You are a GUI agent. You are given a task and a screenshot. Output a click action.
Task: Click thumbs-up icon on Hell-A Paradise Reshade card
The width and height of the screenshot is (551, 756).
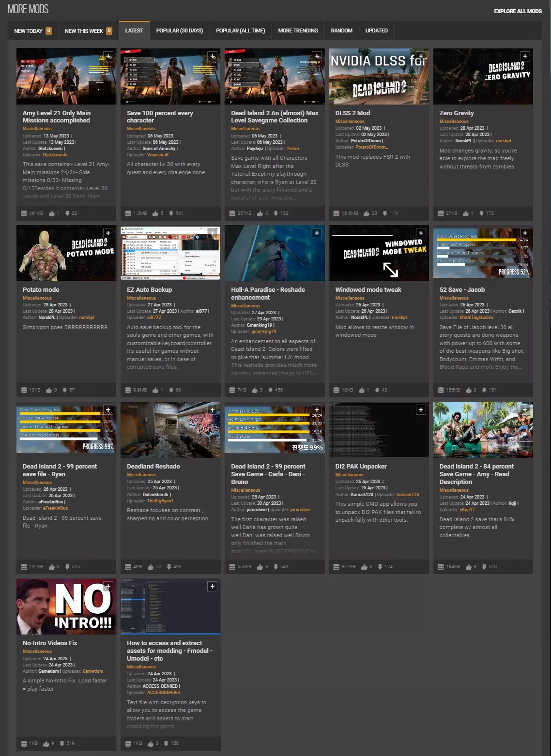tap(255, 390)
